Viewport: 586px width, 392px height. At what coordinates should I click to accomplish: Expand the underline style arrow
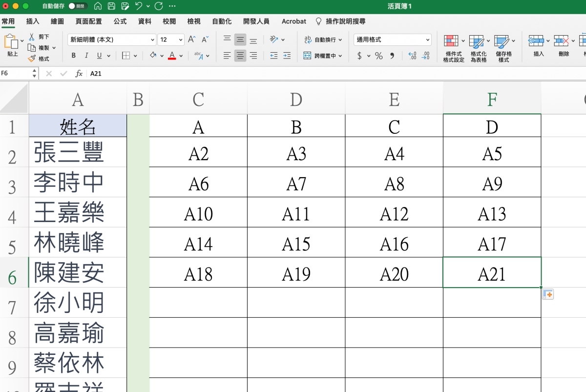click(108, 56)
